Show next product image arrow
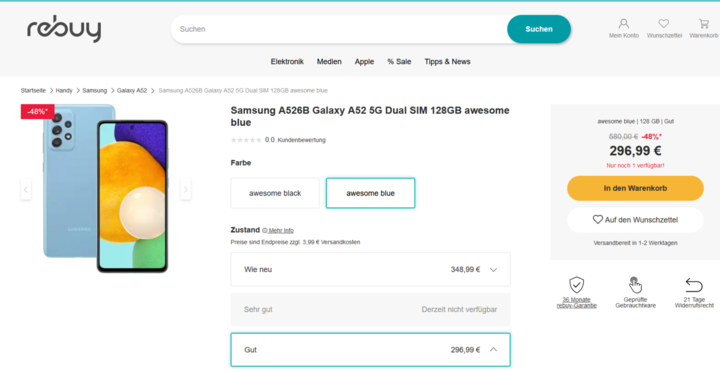The height and width of the screenshot is (372, 720). [x=186, y=189]
